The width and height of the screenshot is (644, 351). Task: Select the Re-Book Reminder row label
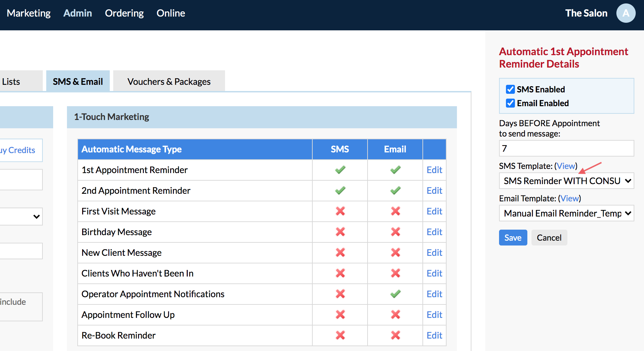118,335
